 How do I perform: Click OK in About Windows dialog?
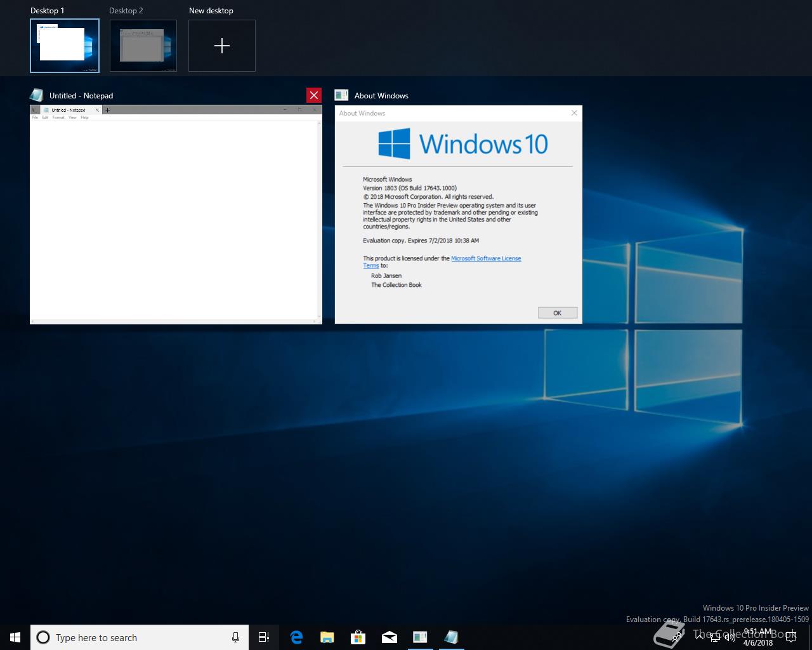[x=558, y=313]
